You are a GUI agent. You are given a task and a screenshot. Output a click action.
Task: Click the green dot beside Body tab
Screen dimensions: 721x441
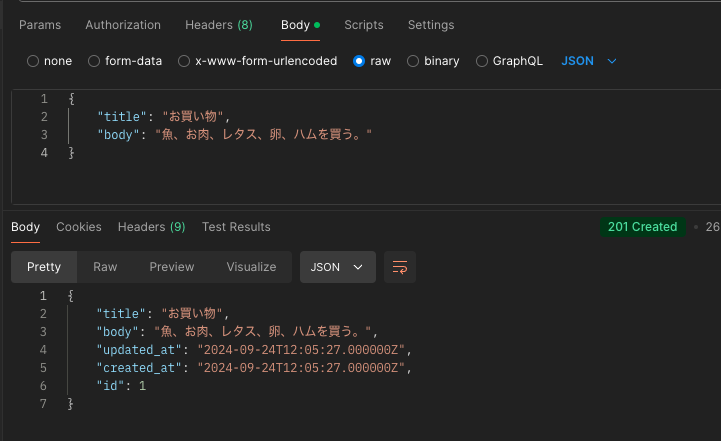[x=317, y=25]
